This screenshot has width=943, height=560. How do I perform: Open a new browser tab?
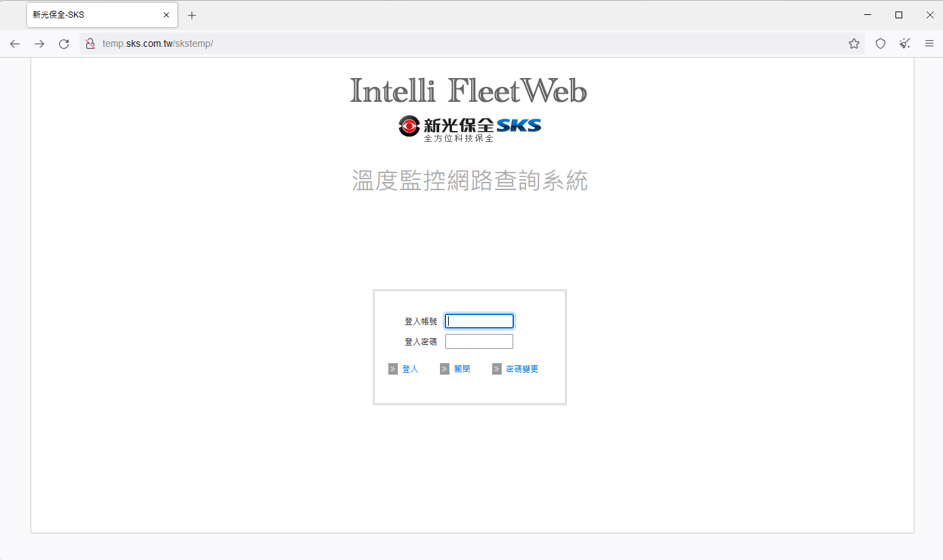click(x=192, y=15)
